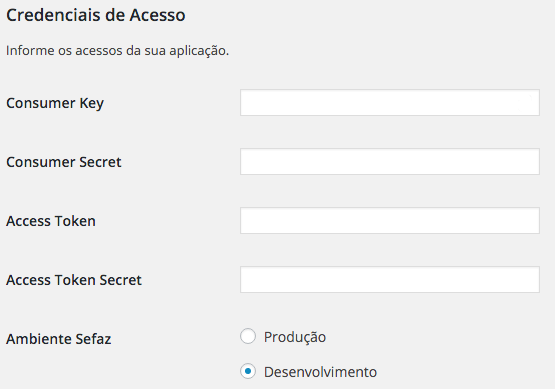Focus the Access Token input field
This screenshot has width=555, height=389.
pos(390,221)
